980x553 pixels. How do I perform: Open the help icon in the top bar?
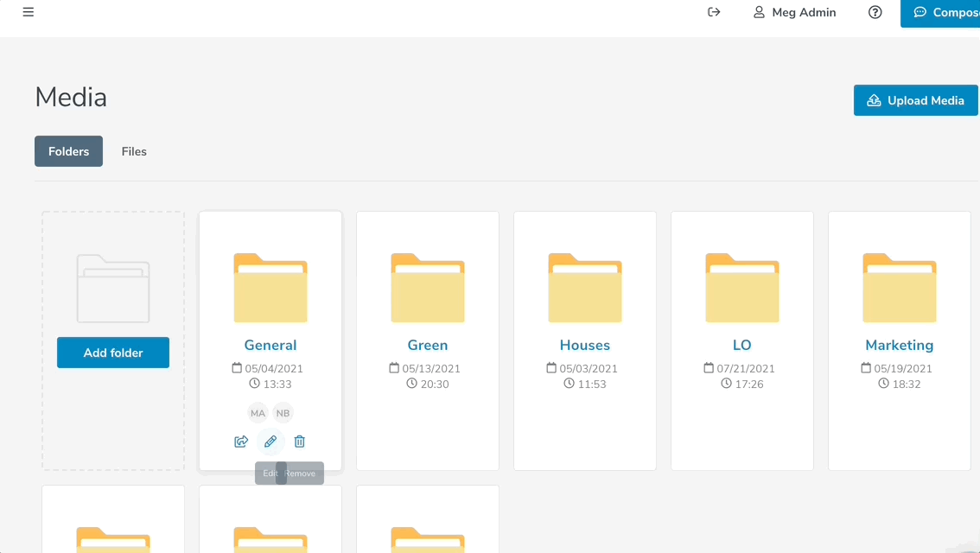[x=875, y=12]
